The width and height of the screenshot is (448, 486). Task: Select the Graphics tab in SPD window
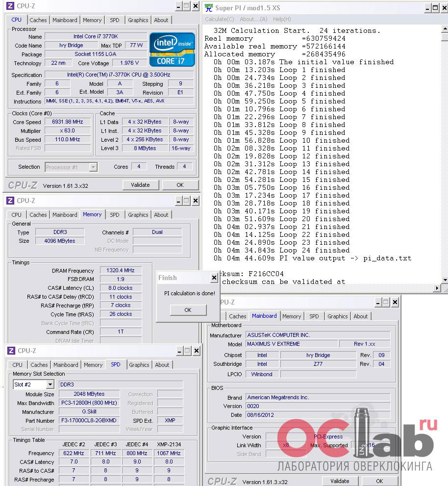(139, 365)
